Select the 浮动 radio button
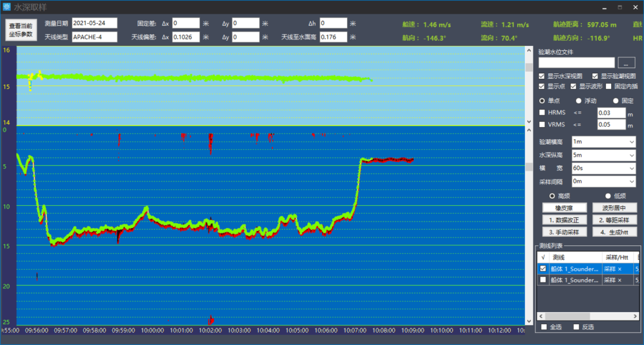 click(x=578, y=101)
